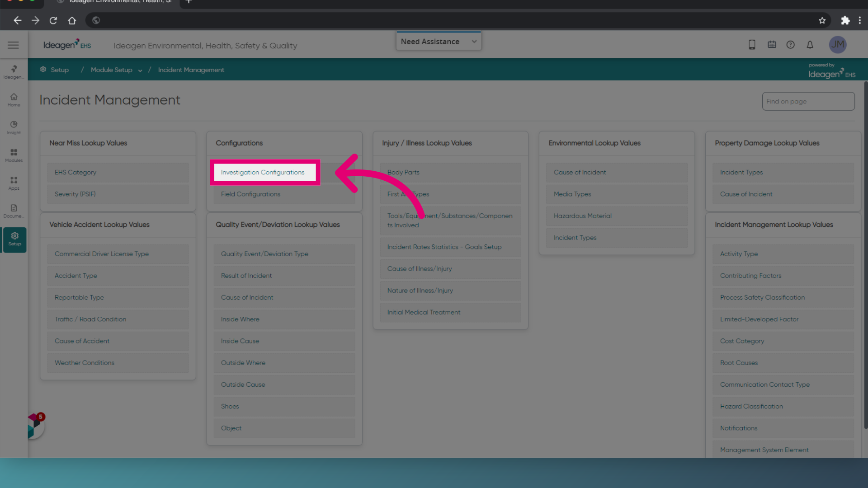This screenshot has width=868, height=488.
Task: Open JM user avatar menu
Action: pyautogui.click(x=837, y=44)
